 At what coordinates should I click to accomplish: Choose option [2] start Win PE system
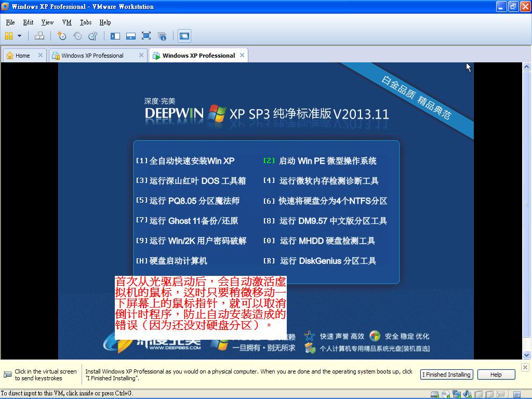(320, 161)
